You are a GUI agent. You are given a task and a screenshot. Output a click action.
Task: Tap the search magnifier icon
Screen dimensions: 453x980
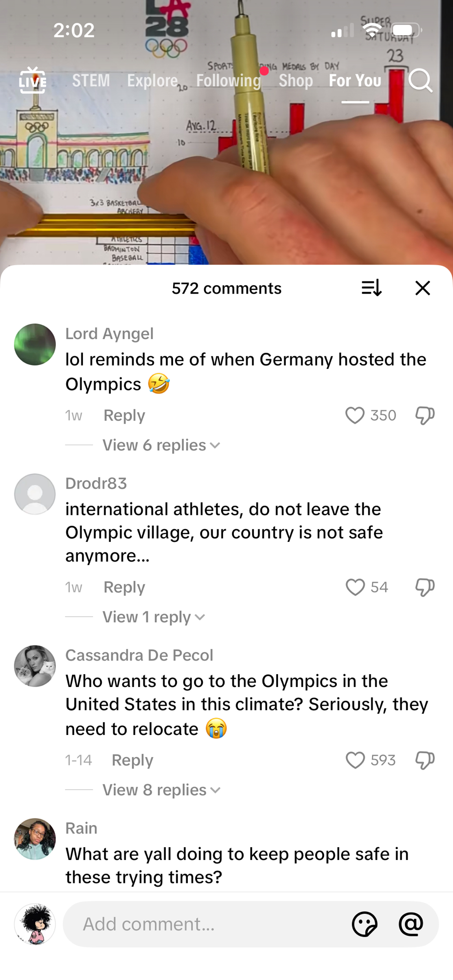pos(420,81)
